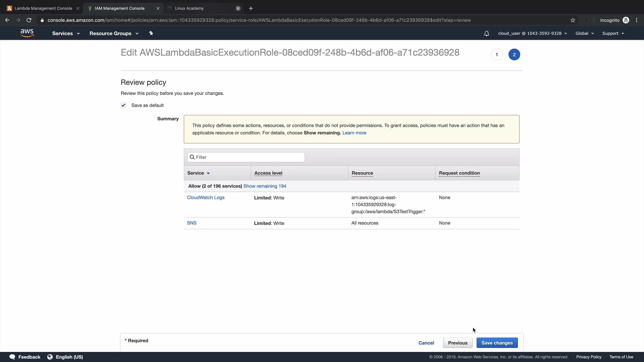Go to step 1 circle indicator
The width and height of the screenshot is (644, 362).
(x=497, y=55)
